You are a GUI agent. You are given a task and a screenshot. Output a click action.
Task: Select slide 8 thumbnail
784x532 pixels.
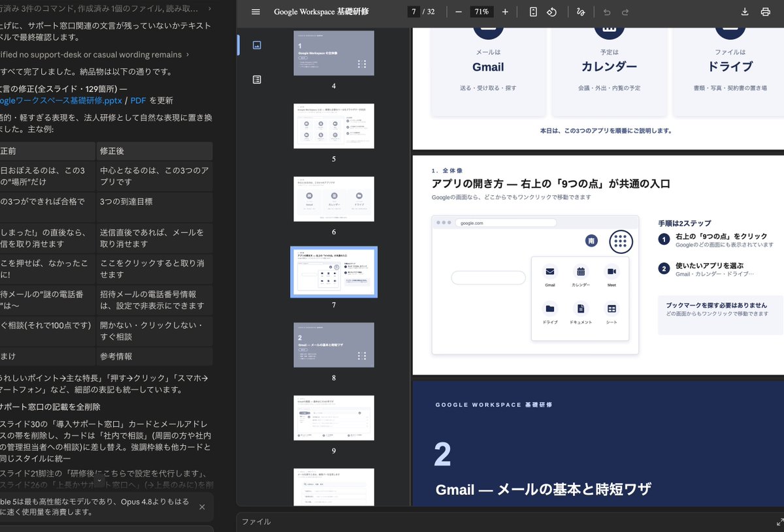334,345
